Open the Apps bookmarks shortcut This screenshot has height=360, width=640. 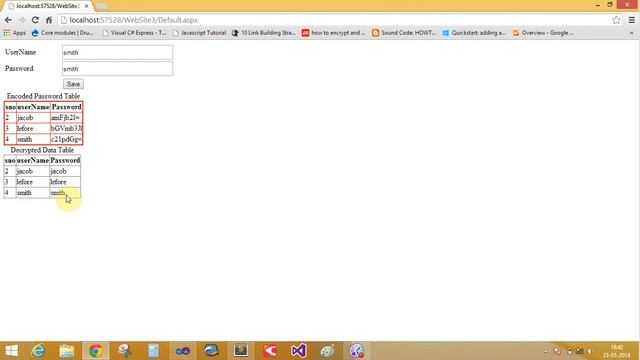[15, 33]
